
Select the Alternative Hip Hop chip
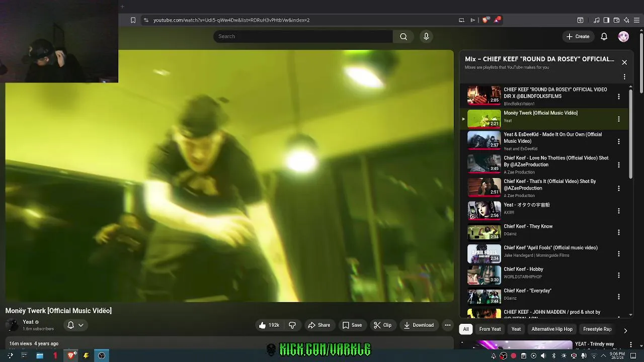552,329
